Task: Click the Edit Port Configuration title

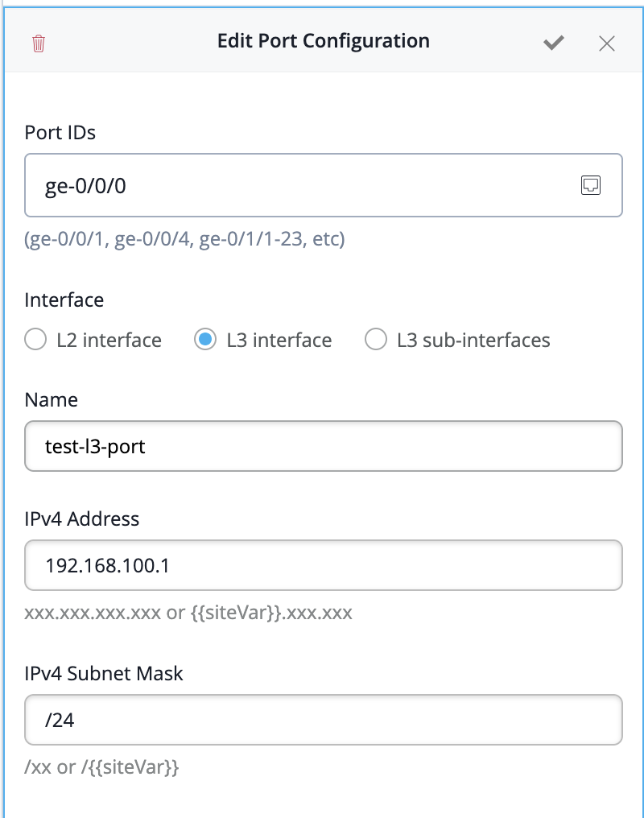Action: [323, 41]
